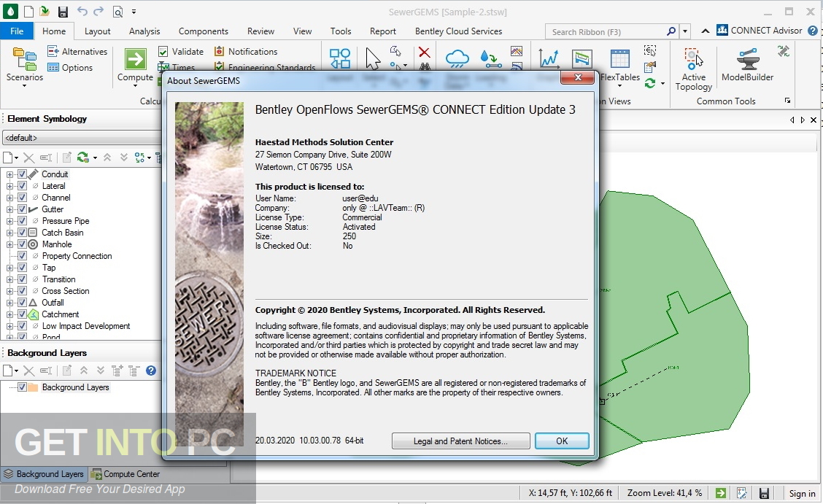Click the Graphs line chart icon
The height and width of the screenshot is (504, 823).
coord(549,58)
